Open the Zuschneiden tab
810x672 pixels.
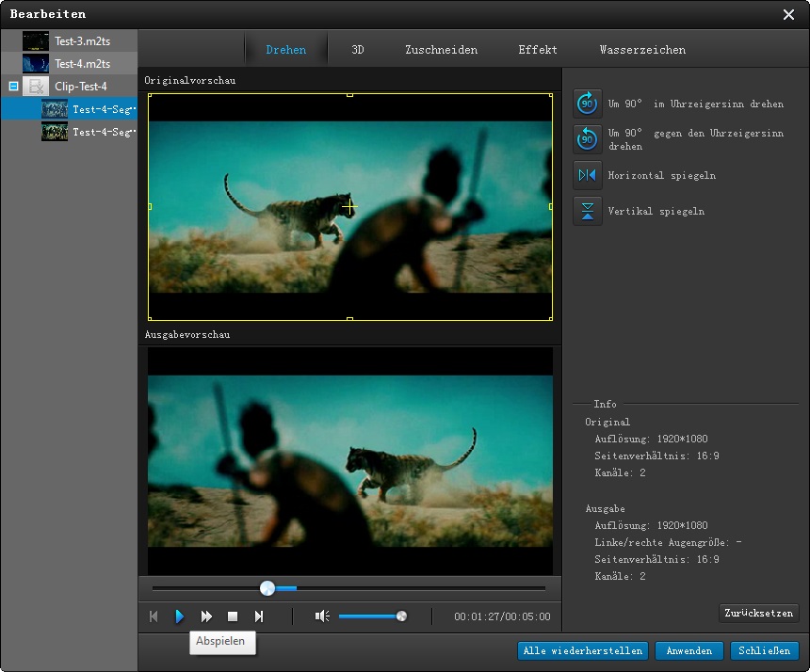coord(441,50)
